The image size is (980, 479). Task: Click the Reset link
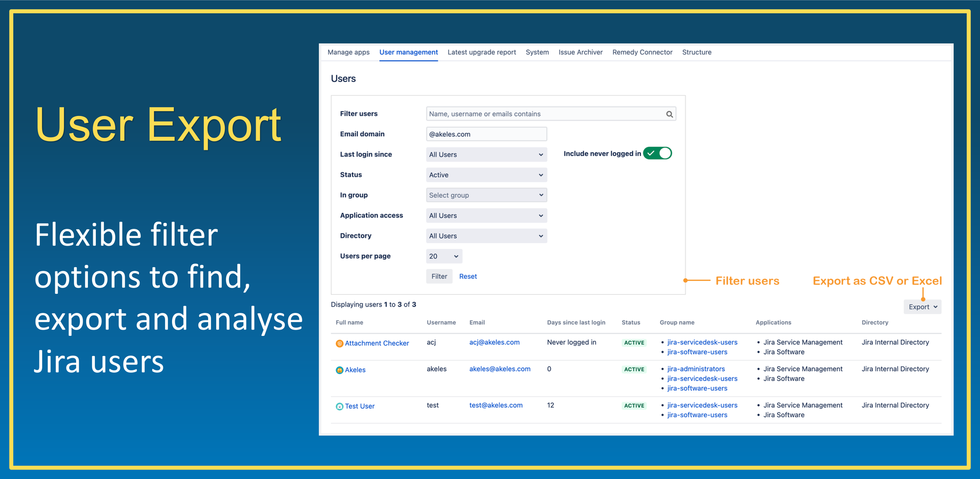point(468,276)
